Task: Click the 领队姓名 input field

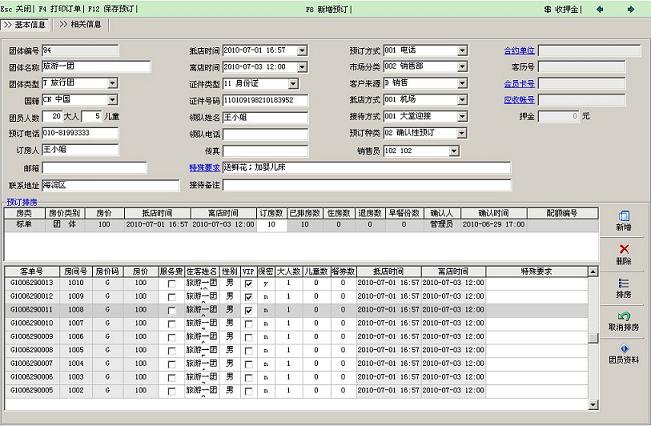Action: 265,118
